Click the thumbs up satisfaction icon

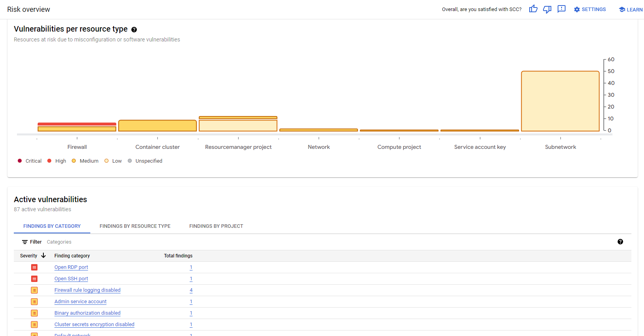click(533, 9)
